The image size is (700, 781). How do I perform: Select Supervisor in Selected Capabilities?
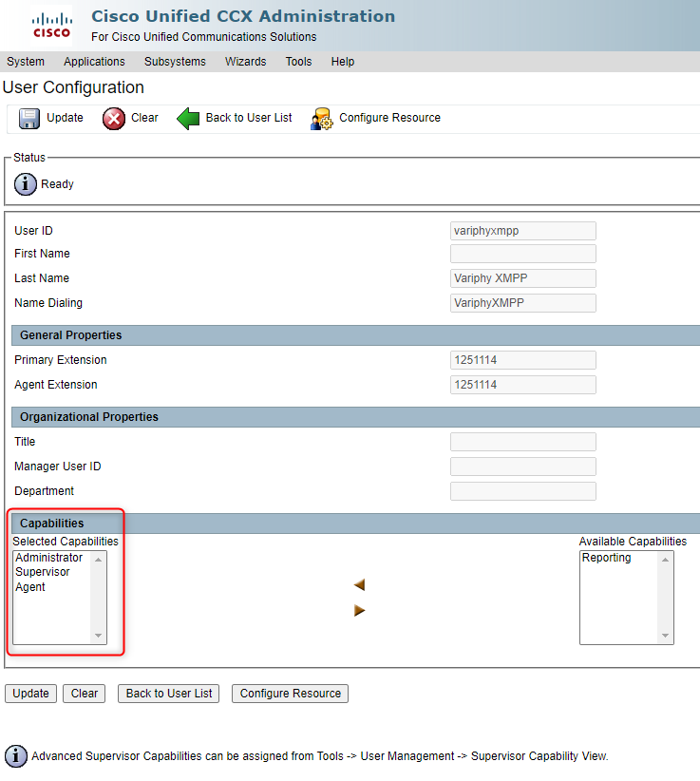tap(43, 572)
